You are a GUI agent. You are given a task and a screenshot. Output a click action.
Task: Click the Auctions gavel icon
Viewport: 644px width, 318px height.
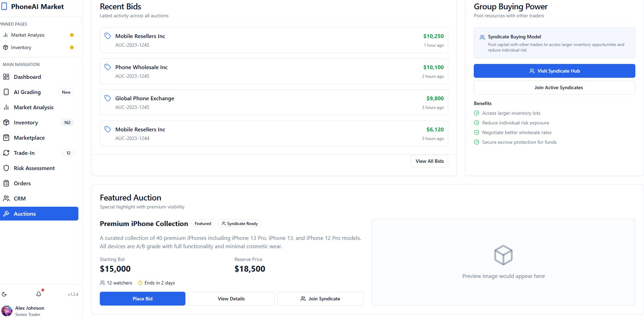(6, 214)
